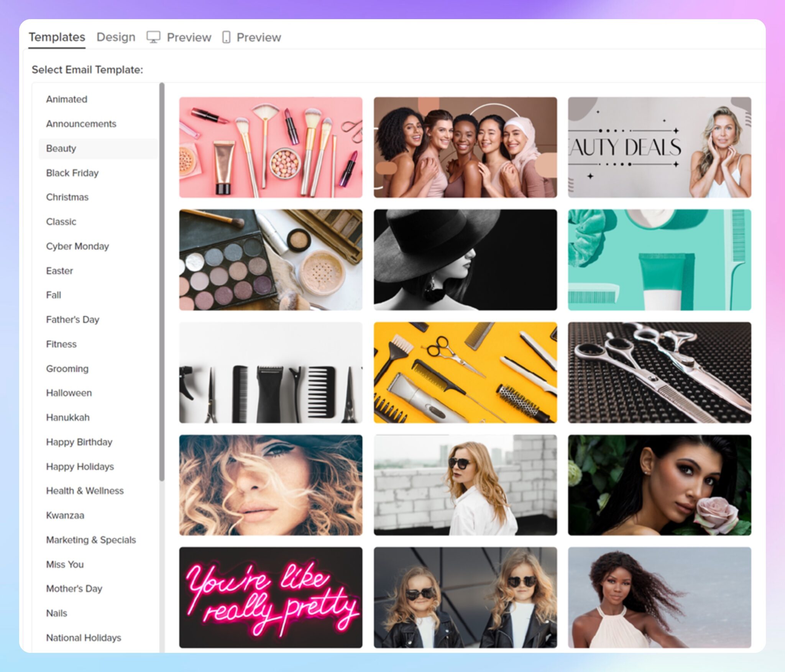The image size is (785, 672).
Task: Select the silver scissors template
Action: [x=659, y=372]
